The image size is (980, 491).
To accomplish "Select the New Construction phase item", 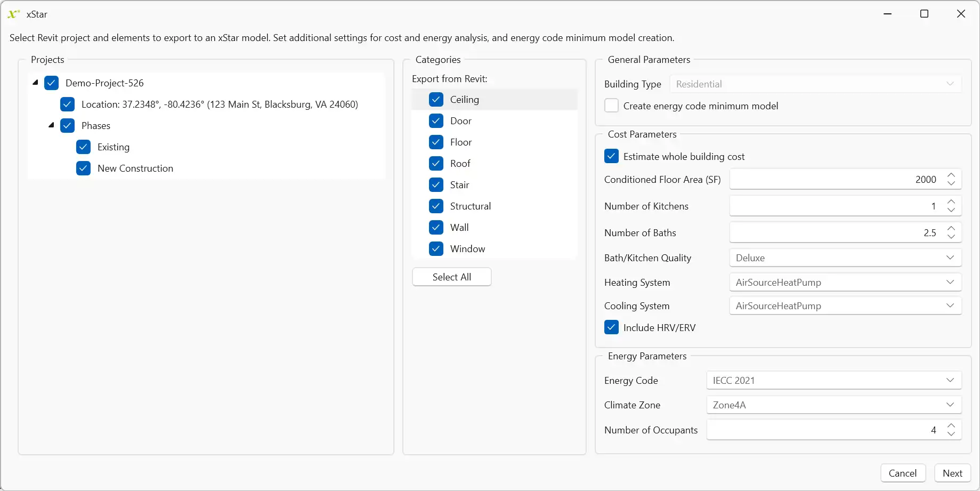I will 135,168.
